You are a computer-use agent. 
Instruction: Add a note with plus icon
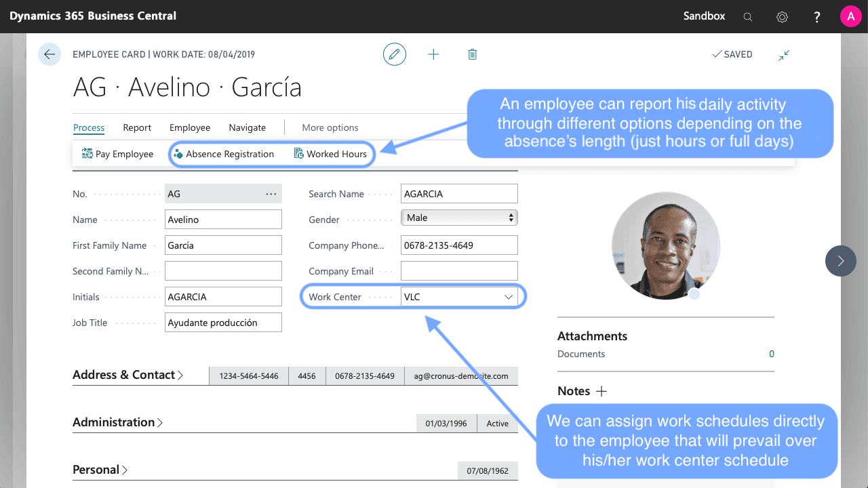pos(601,391)
